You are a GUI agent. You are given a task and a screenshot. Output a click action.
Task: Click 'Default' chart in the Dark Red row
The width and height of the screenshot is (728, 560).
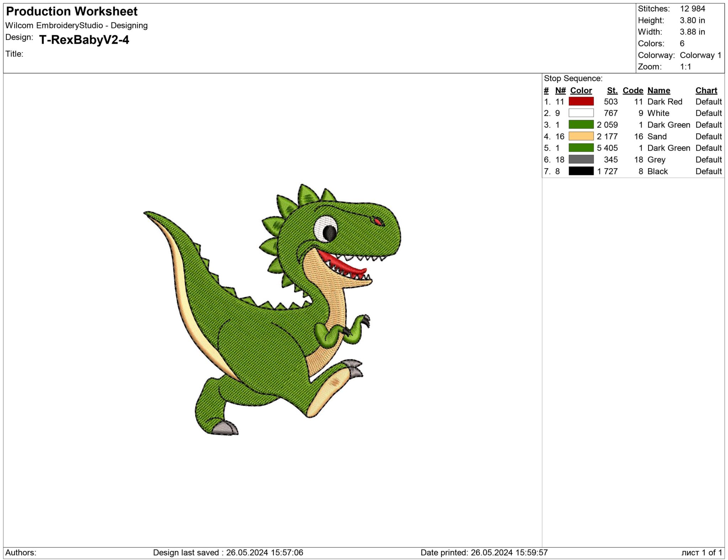[708, 102]
